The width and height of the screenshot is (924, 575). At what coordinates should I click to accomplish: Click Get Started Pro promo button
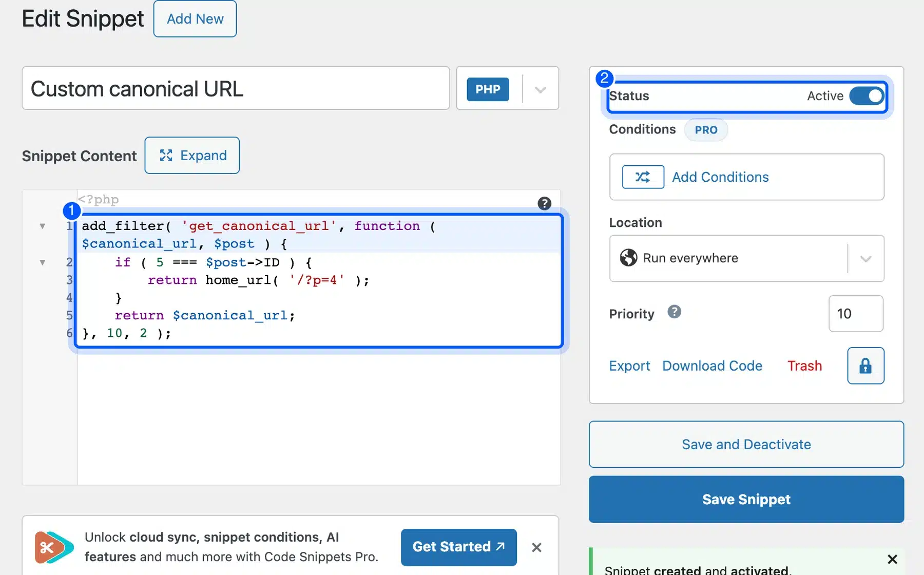[458, 547]
